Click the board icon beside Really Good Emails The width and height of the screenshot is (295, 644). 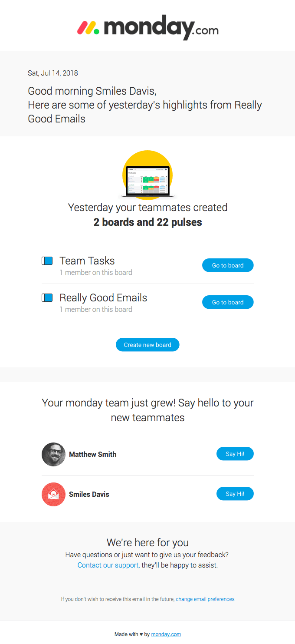coord(47,297)
